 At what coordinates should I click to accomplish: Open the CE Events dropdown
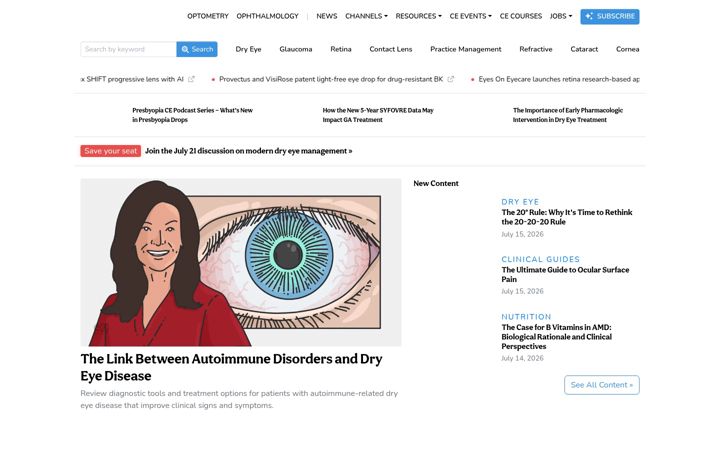[x=471, y=16]
